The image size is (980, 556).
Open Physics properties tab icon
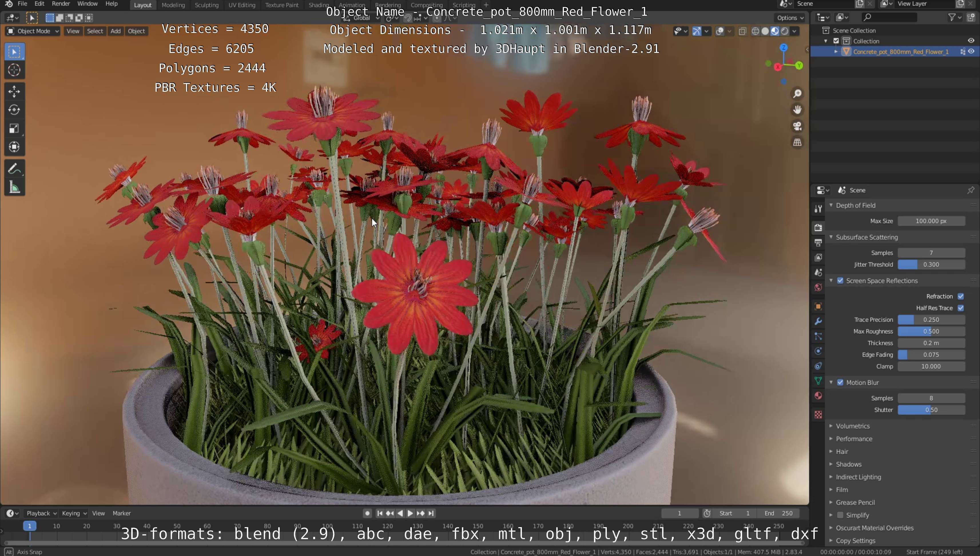click(x=818, y=351)
